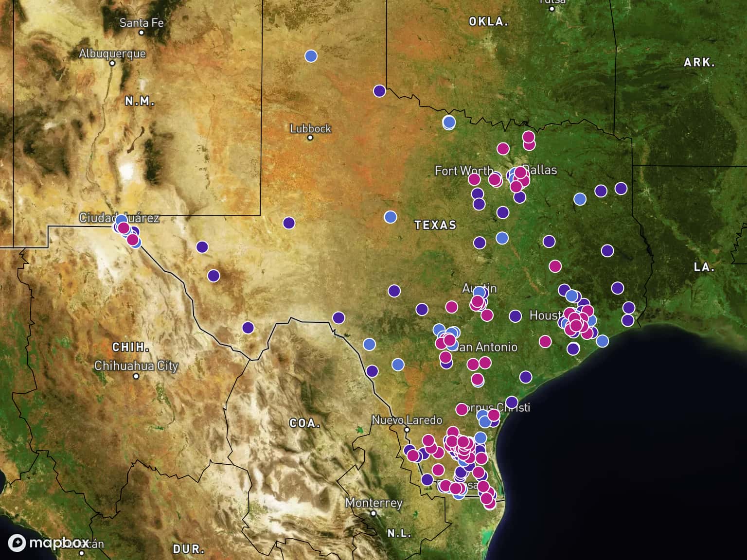Screen dimensions: 747x560
Task: Select the Nuevo Laredo city label
Action: click(x=407, y=420)
